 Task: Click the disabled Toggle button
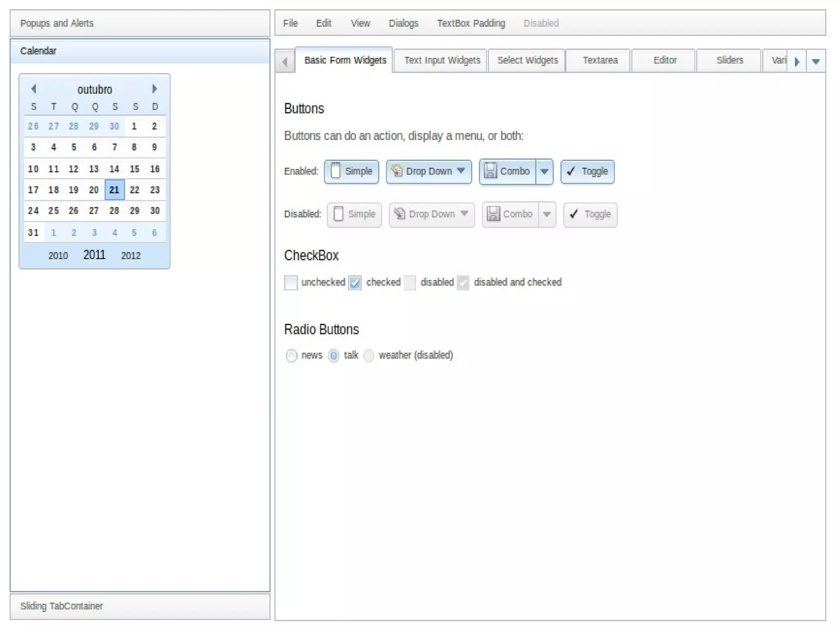click(590, 215)
